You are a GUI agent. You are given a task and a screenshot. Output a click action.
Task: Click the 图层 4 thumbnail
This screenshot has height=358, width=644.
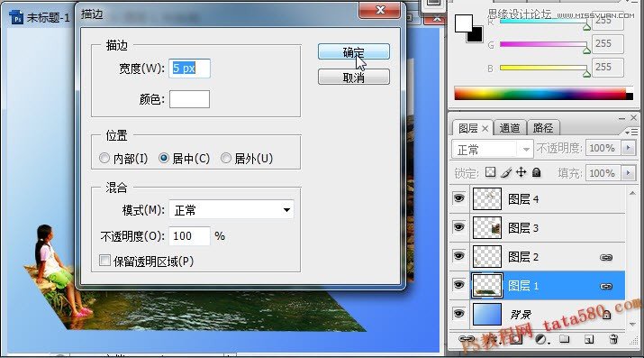[x=487, y=199]
